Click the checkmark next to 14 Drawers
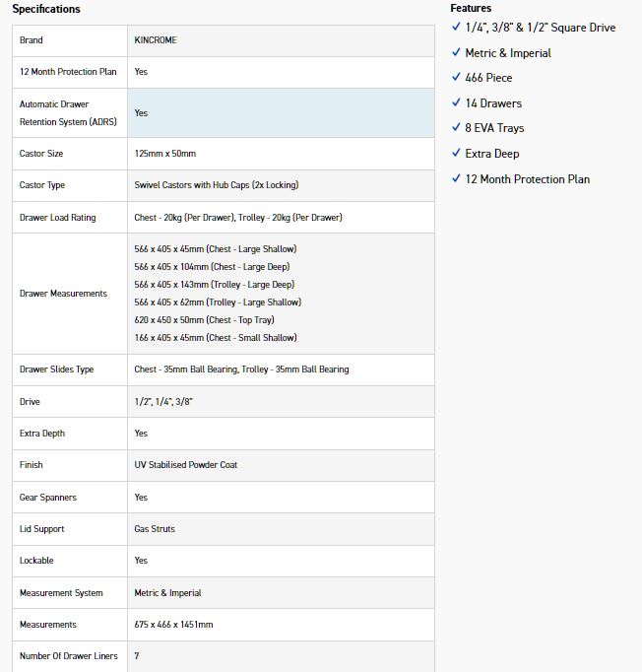The image size is (642, 672). [456, 102]
